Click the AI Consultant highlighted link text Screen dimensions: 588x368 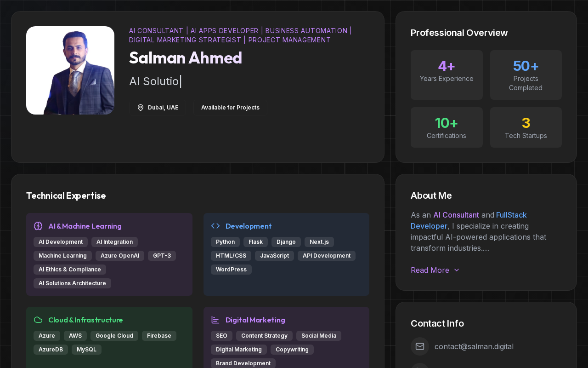click(456, 215)
